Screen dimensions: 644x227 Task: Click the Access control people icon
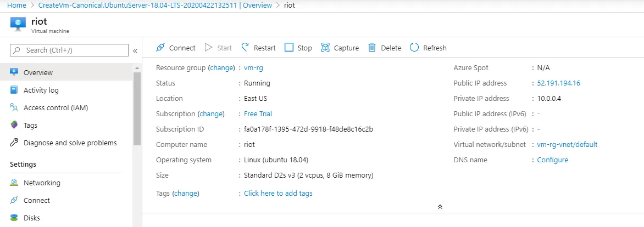(14, 108)
